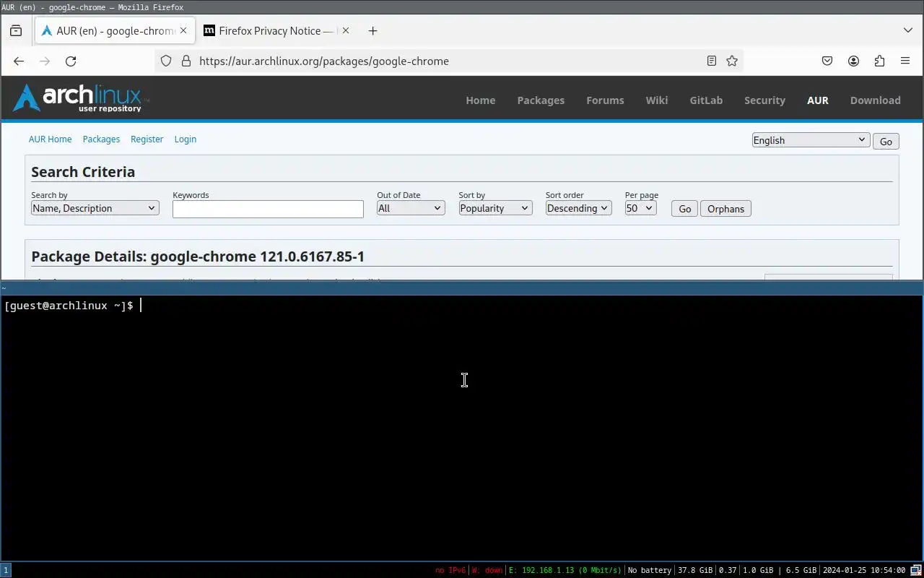Open Firefox hamburger application menu

pyautogui.click(x=905, y=61)
